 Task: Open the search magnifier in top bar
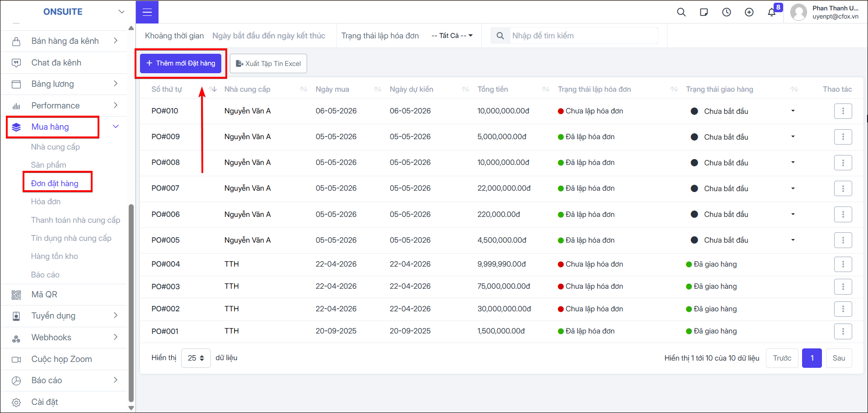[681, 12]
